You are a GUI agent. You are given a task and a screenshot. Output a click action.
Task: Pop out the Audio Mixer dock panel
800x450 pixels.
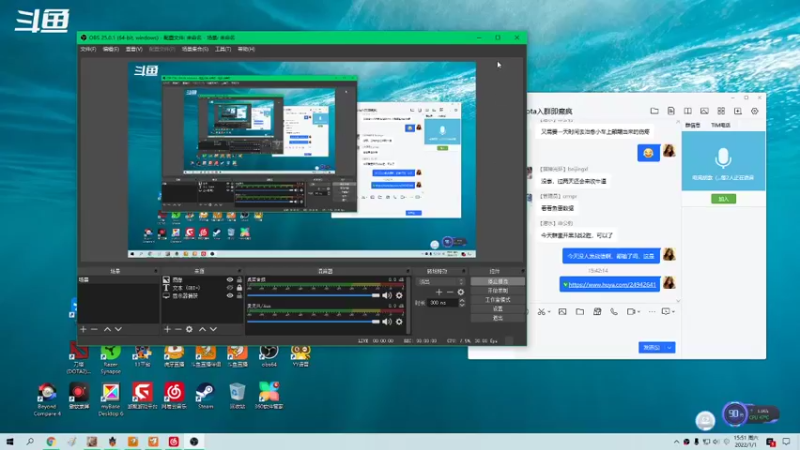point(407,271)
